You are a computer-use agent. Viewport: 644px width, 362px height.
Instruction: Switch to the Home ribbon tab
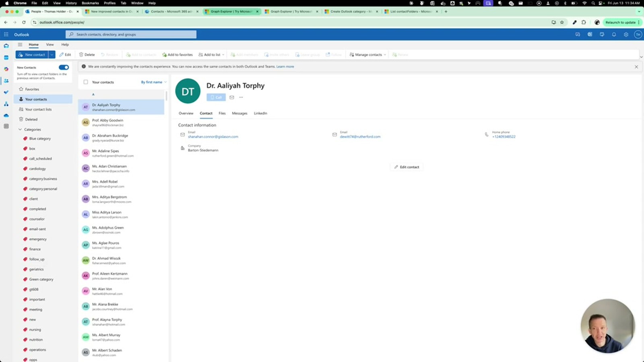click(33, 45)
